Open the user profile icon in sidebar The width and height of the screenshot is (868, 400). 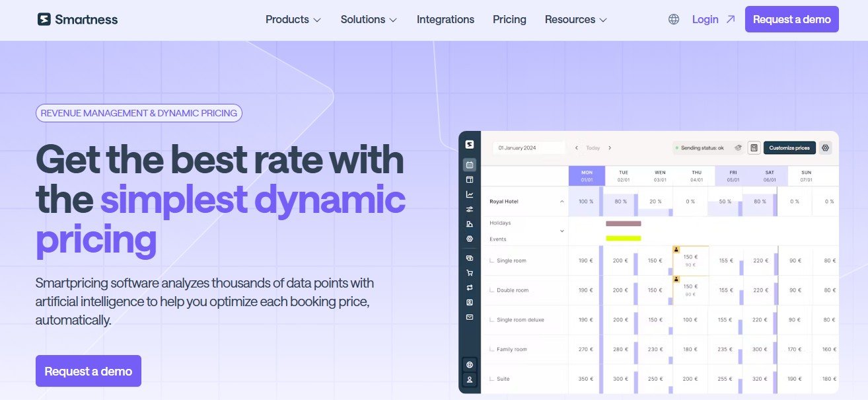click(470, 380)
